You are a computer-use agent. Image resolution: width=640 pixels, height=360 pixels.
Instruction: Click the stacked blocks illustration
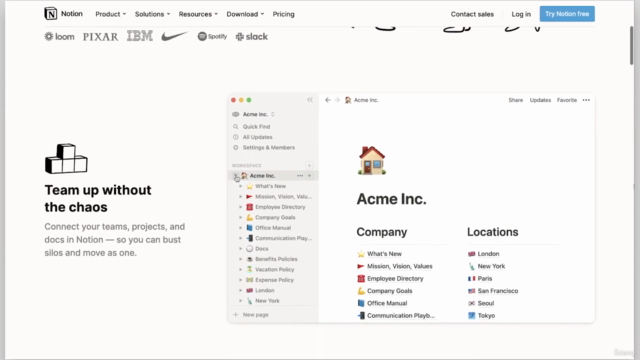coord(66,159)
